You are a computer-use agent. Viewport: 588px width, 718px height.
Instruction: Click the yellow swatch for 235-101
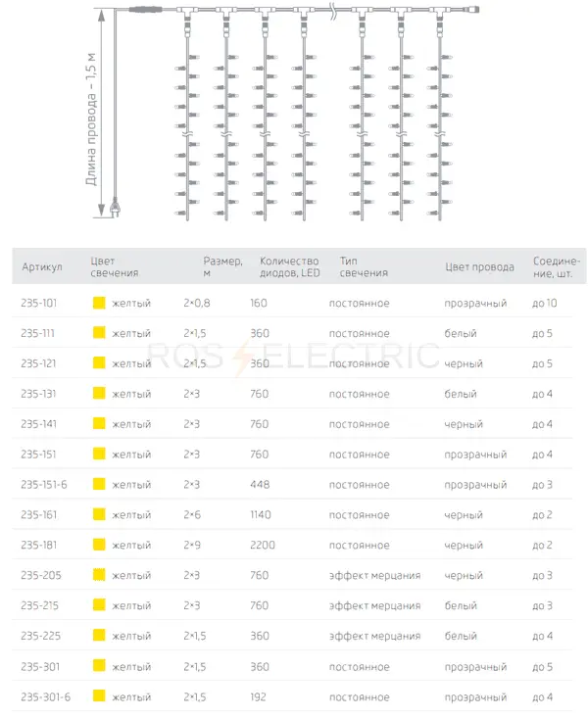(99, 303)
